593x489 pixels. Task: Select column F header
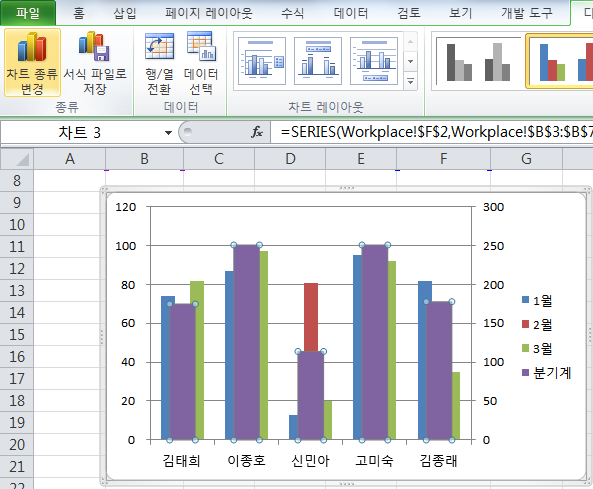(x=444, y=159)
